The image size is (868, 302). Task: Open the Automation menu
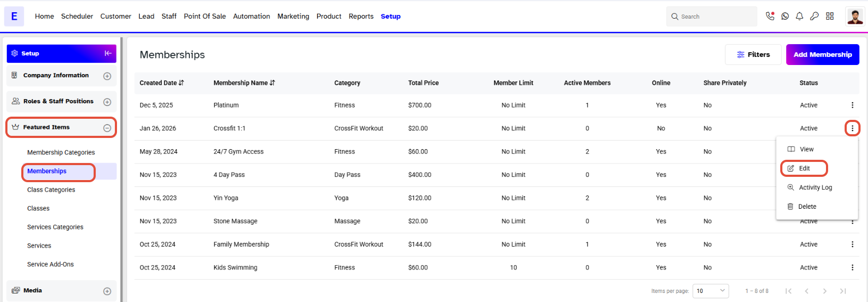[x=252, y=17]
